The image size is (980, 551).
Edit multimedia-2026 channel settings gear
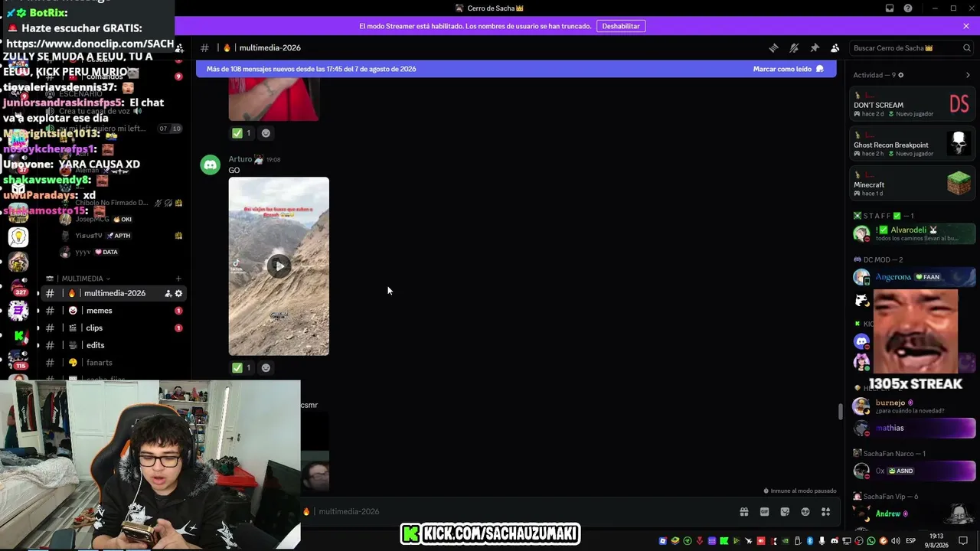(x=178, y=293)
